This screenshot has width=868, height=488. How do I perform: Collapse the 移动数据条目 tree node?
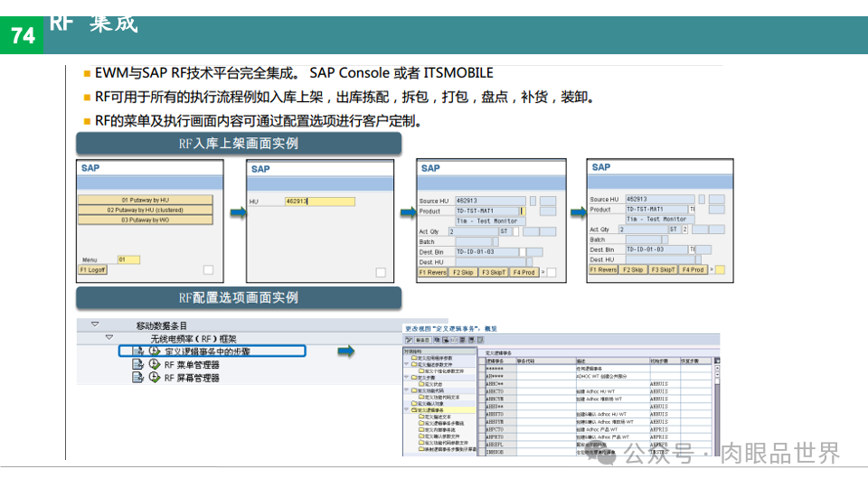click(x=95, y=324)
